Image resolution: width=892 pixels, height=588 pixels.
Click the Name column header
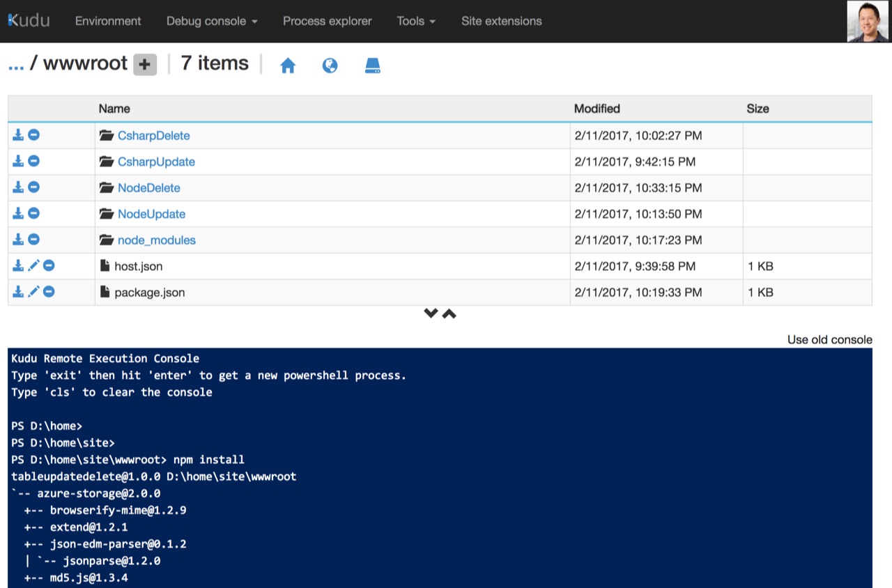114,108
